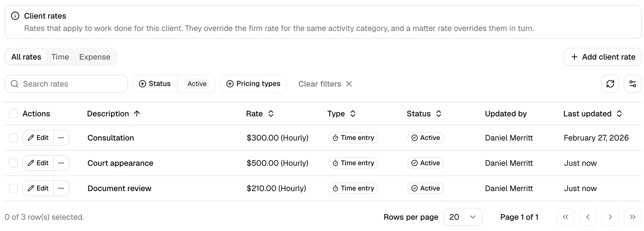Go to last page

pyautogui.click(x=633, y=217)
